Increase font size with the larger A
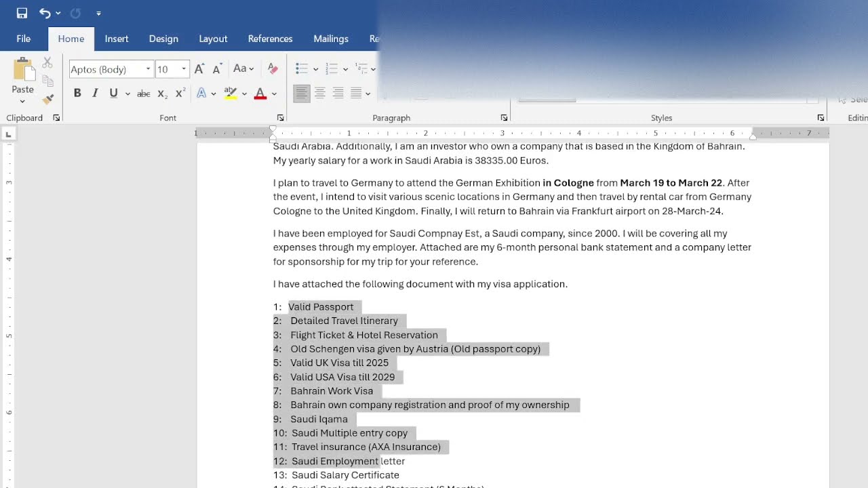 pyautogui.click(x=199, y=69)
